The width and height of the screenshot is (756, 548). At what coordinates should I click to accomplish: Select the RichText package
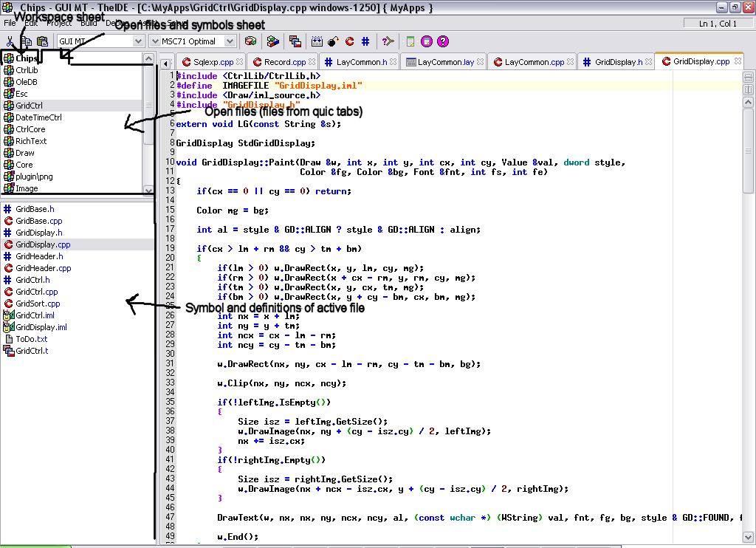[x=31, y=141]
